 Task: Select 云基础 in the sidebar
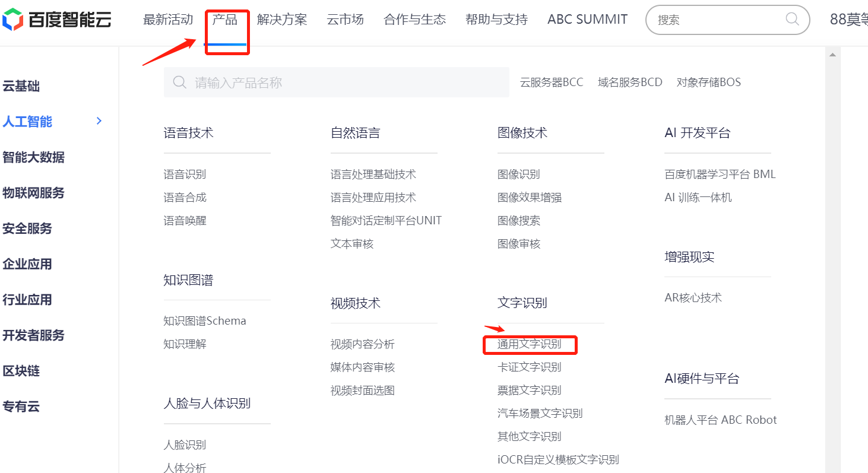tap(21, 86)
